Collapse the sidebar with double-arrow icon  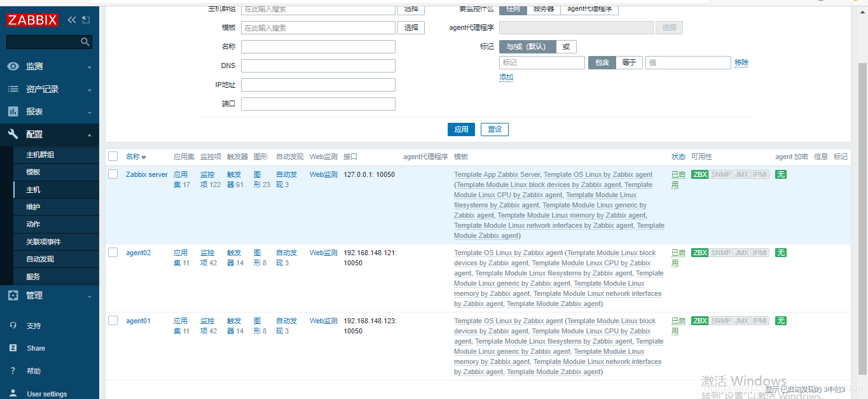72,20
